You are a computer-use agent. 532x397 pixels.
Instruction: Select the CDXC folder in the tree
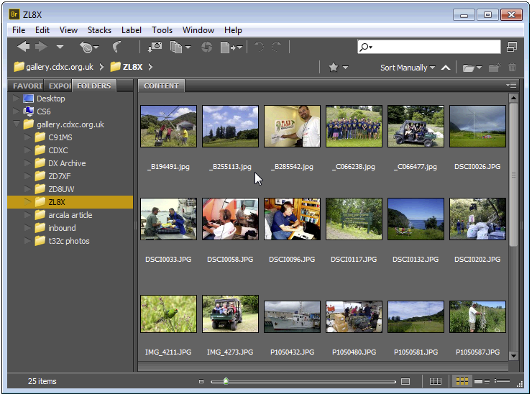coord(58,150)
